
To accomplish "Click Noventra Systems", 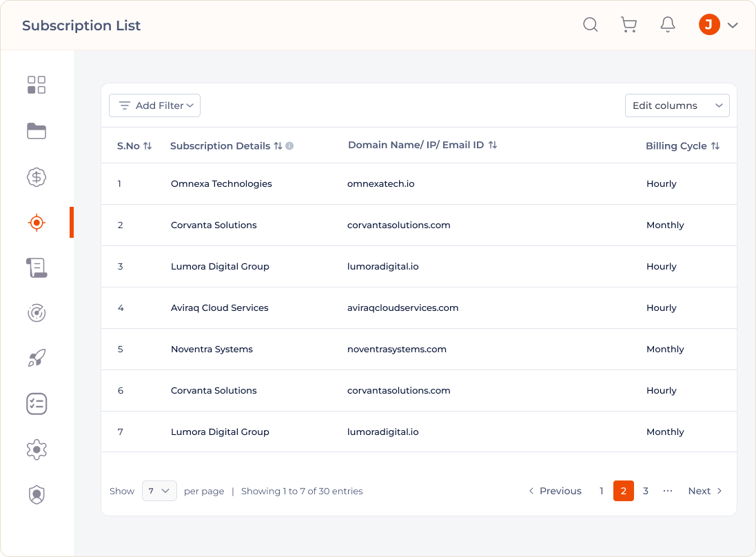I will 212,349.
